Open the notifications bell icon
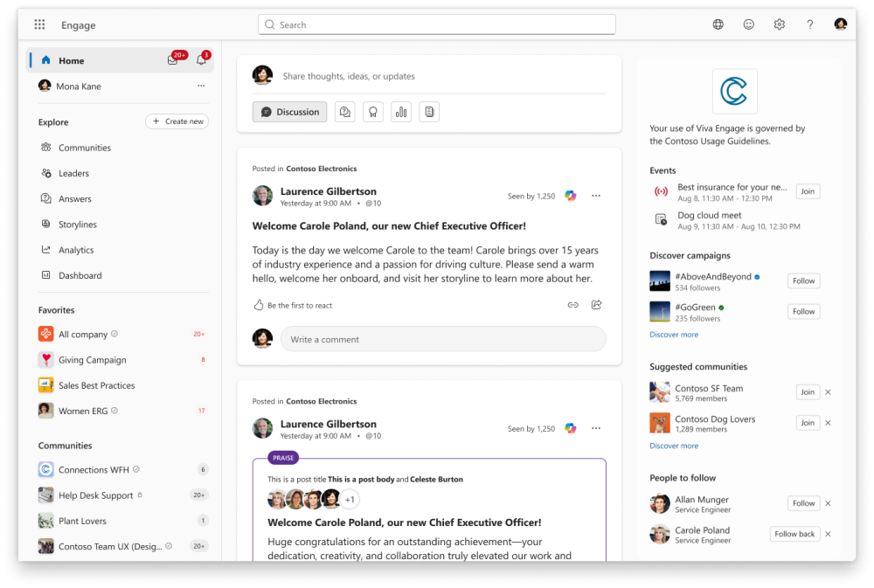The image size is (874, 588). (201, 60)
